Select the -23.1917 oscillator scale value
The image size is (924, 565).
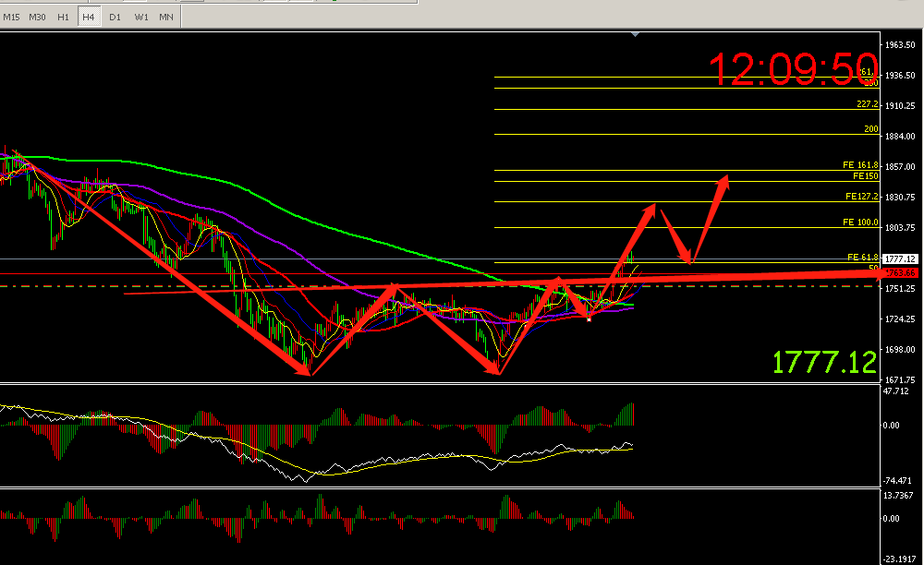tap(899, 559)
